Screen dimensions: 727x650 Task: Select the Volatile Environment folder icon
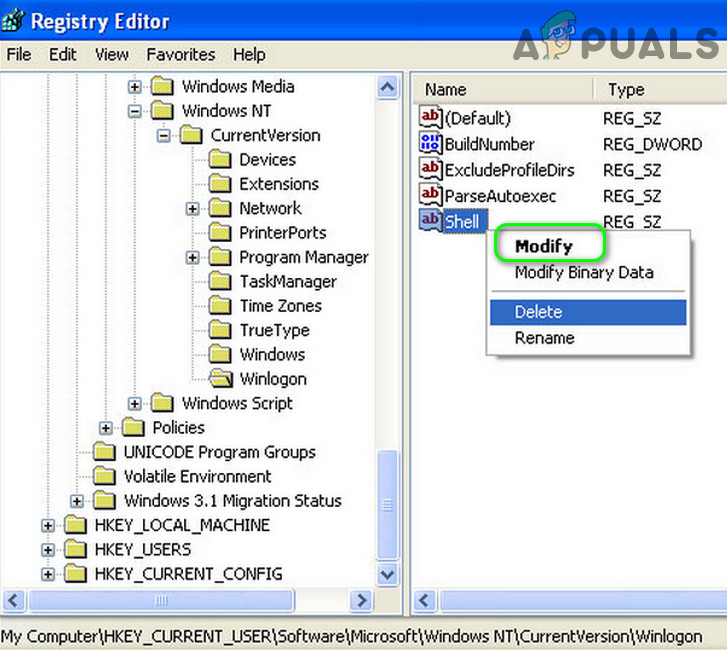point(105,476)
